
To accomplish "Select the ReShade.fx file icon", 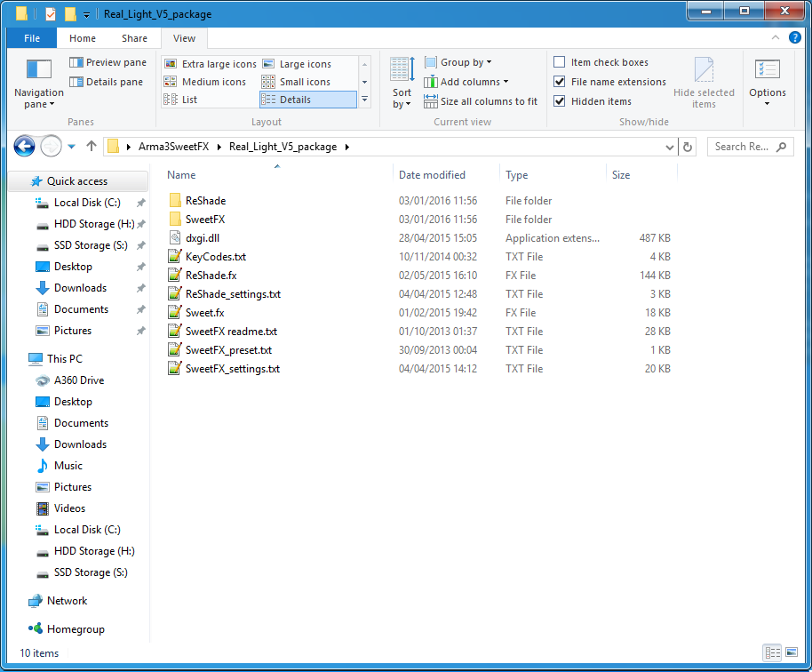I will click(x=175, y=276).
